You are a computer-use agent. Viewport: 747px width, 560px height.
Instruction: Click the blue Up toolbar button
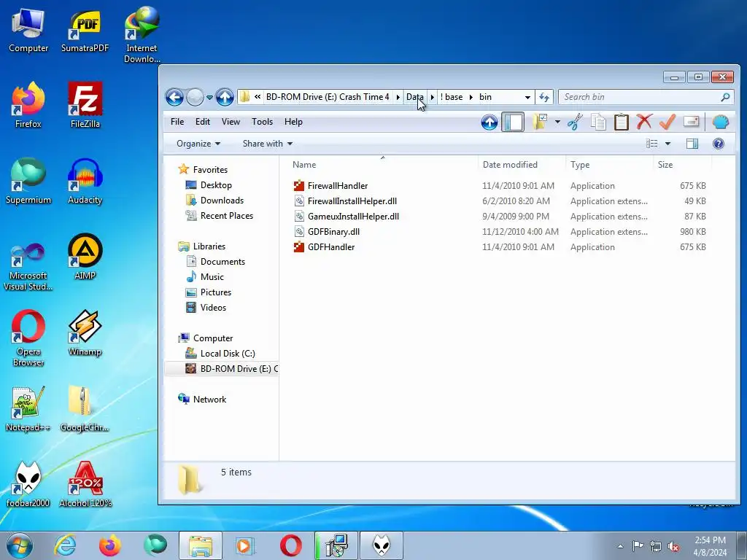(489, 122)
